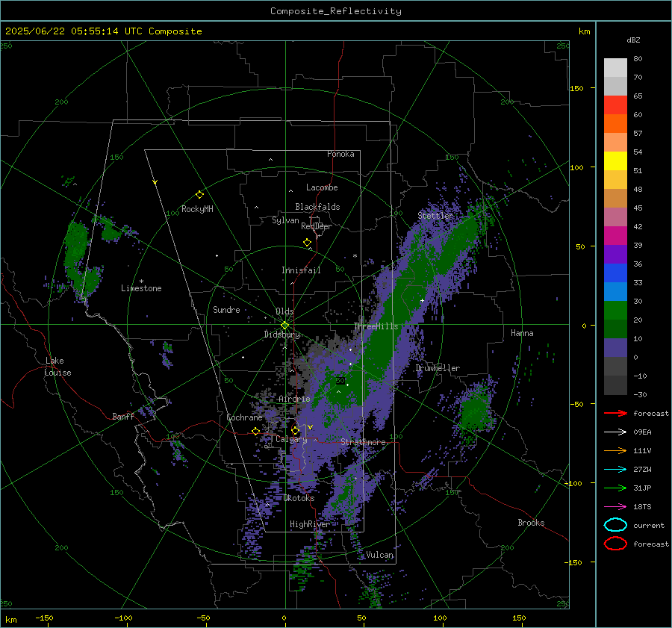Select the yellow diamond marker near RedDeer
This screenshot has width=672, height=628.
(308, 243)
